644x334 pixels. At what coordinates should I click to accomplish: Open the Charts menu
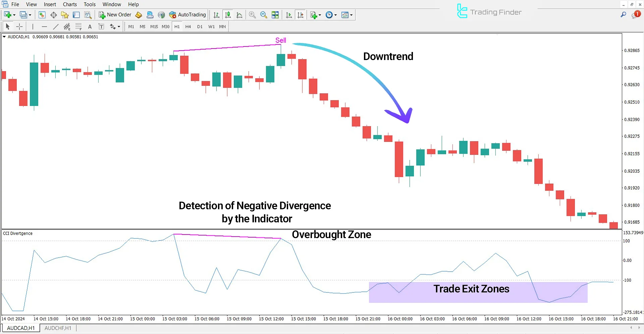[69, 4]
